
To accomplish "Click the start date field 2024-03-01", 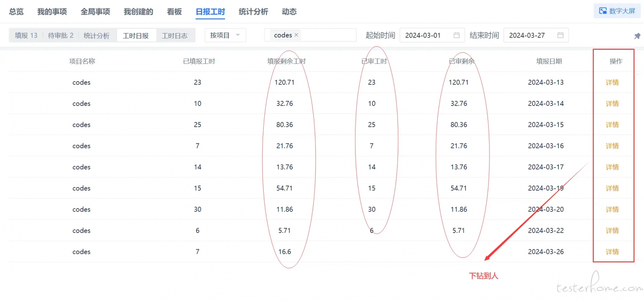I will 432,35.
